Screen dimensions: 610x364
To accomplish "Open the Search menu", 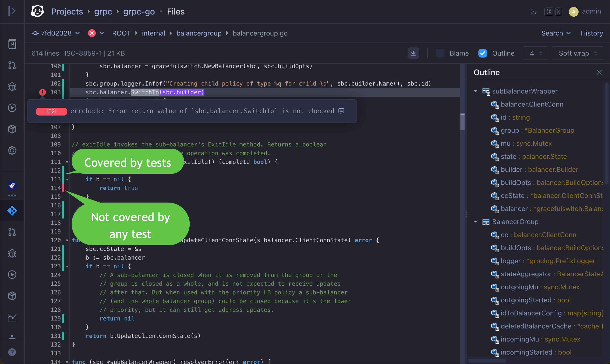I will coord(556,33).
